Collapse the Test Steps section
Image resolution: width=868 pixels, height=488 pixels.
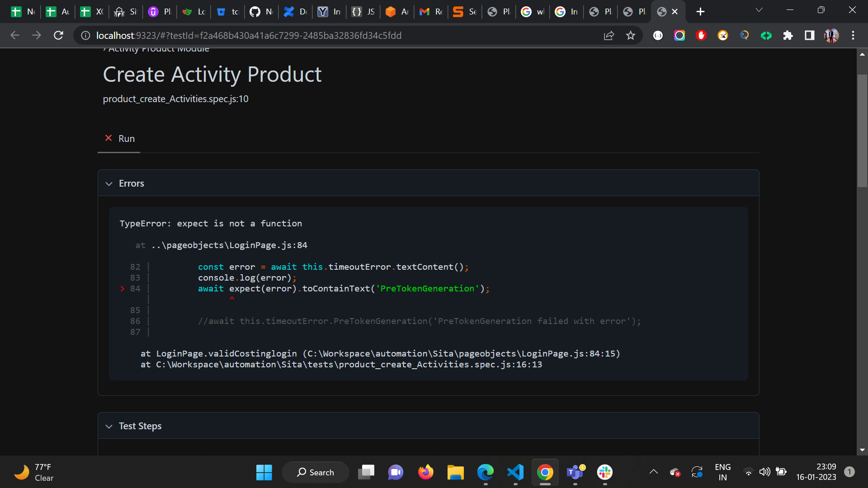(109, 426)
